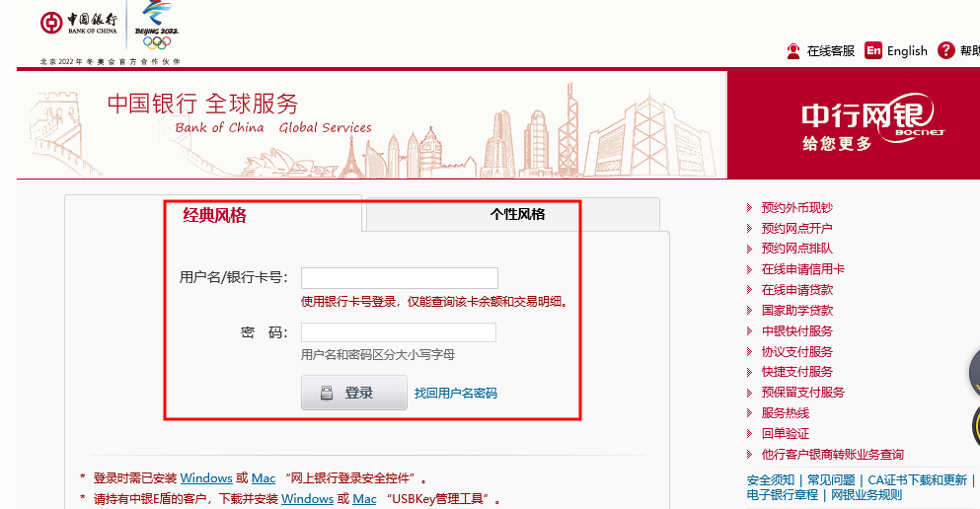Open the 安全须知 footer link
Image resolution: width=980 pixels, height=509 pixels.
tap(770, 480)
